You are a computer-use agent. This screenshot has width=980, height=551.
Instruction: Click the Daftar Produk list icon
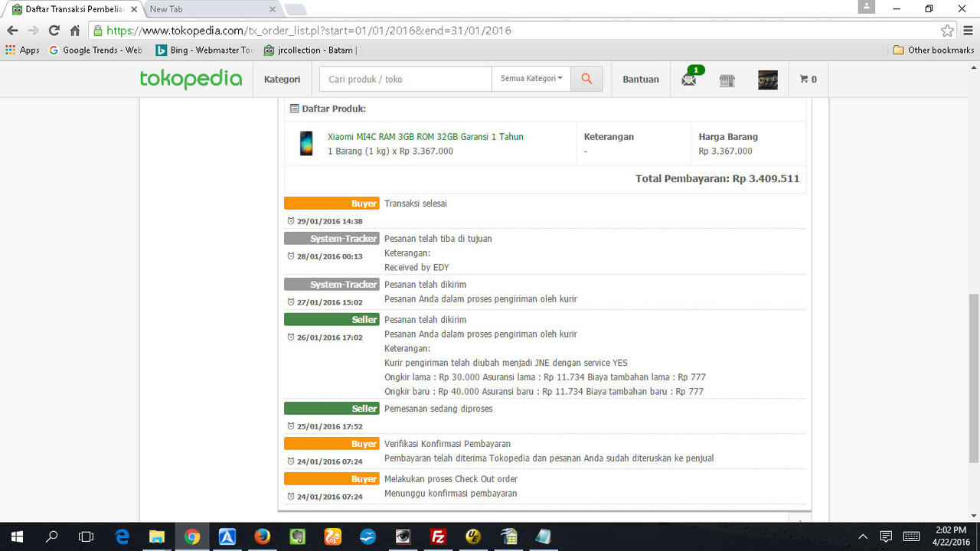click(x=294, y=109)
